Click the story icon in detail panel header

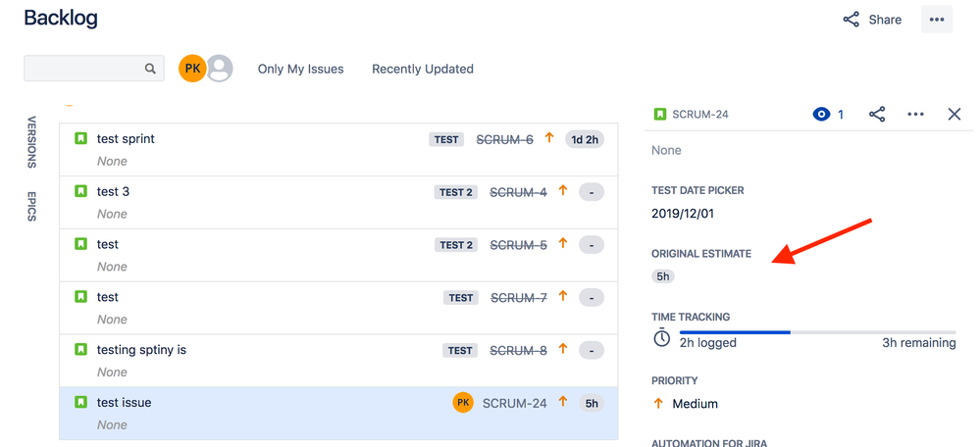660,114
